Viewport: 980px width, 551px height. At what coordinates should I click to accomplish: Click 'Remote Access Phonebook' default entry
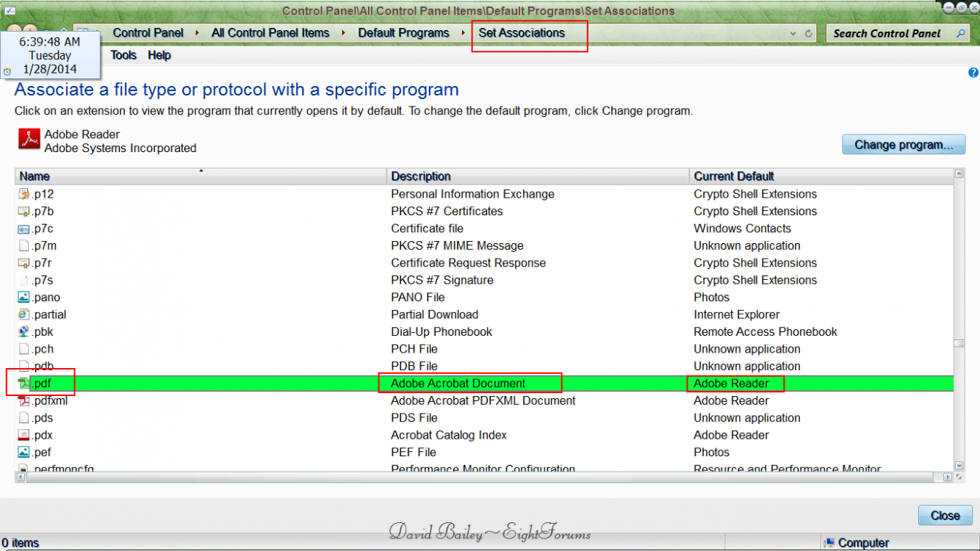click(x=765, y=332)
